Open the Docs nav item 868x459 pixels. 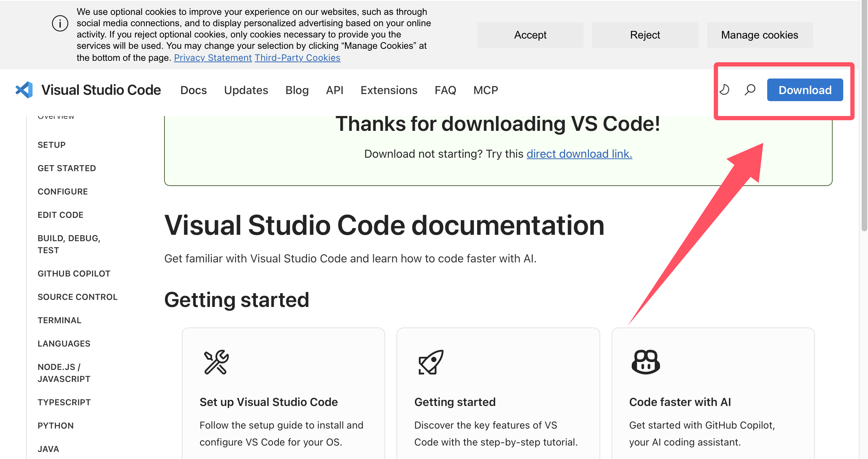pyautogui.click(x=193, y=90)
